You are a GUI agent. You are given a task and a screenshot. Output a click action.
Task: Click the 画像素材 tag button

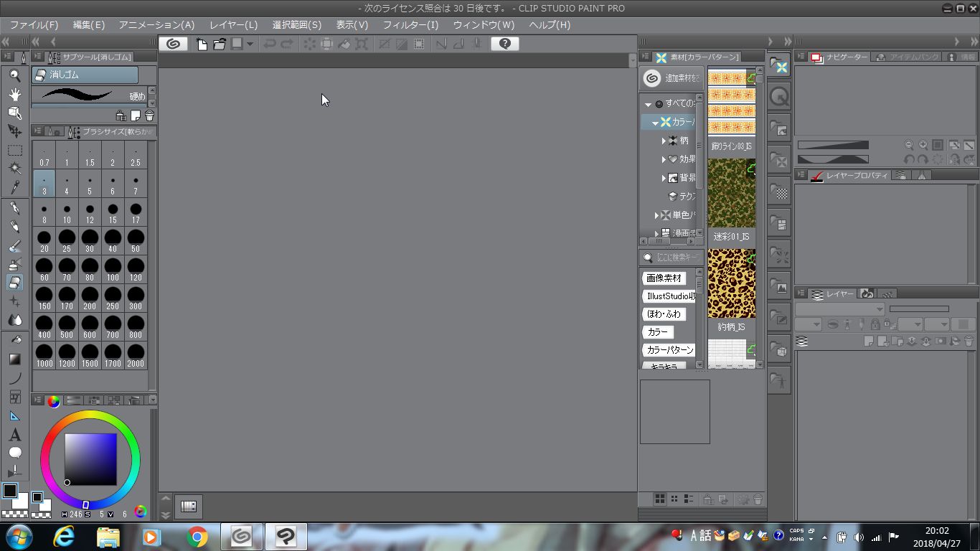(x=664, y=278)
